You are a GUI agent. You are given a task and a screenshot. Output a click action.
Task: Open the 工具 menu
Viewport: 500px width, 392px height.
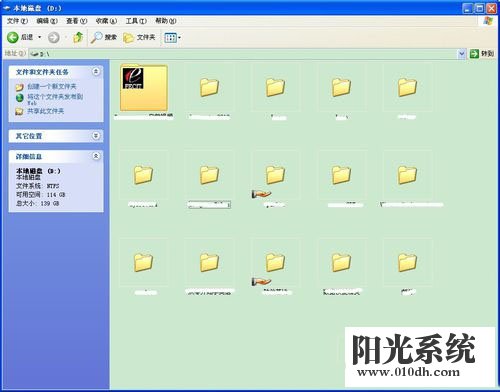click(x=136, y=21)
